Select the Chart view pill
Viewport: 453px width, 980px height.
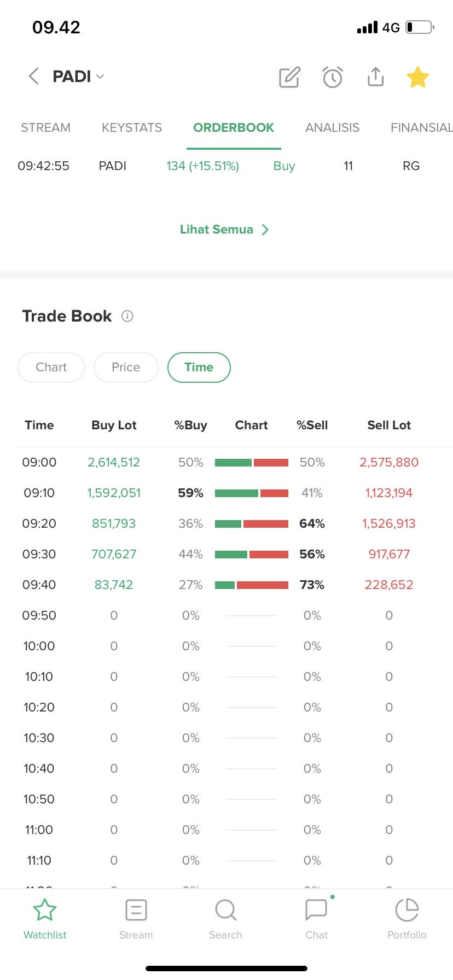click(51, 367)
